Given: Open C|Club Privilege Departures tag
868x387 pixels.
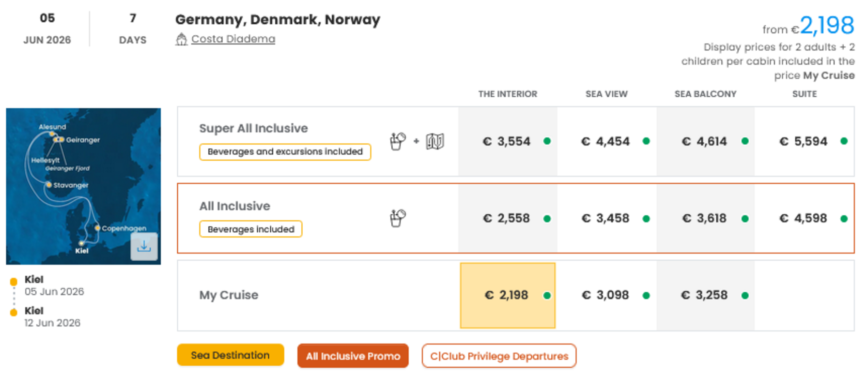Looking at the screenshot, I should click(x=499, y=356).
